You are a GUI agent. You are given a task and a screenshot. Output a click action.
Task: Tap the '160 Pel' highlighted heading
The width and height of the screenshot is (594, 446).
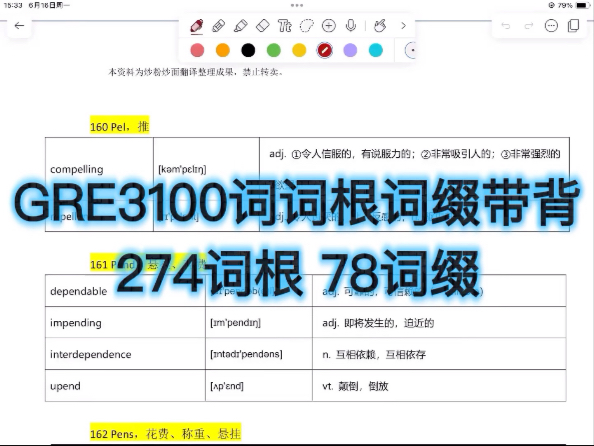[120, 126]
